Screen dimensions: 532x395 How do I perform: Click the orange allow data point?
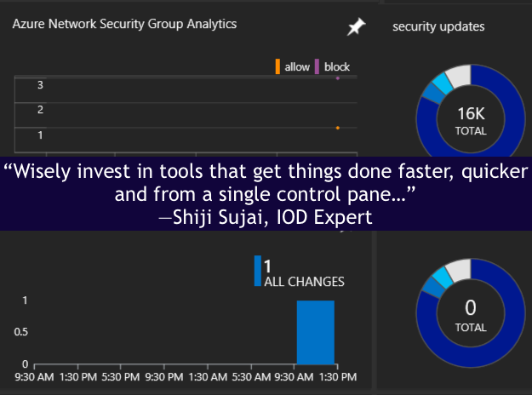point(338,128)
